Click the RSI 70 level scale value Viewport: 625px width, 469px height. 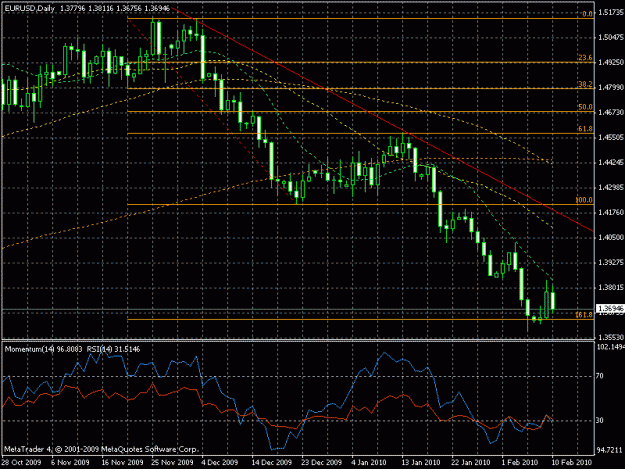(599, 376)
